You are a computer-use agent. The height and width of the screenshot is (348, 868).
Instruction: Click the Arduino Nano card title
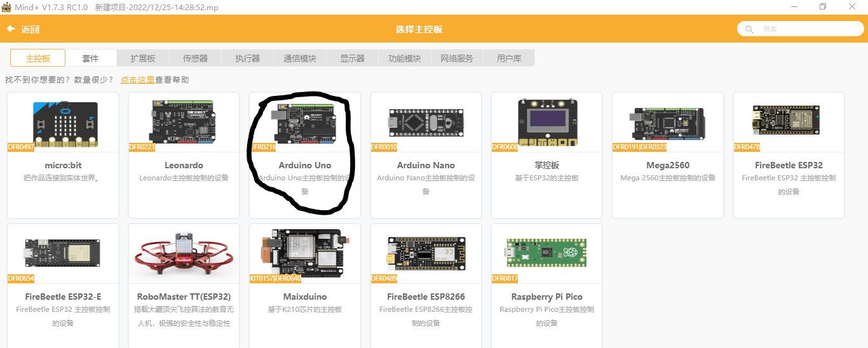[426, 165]
